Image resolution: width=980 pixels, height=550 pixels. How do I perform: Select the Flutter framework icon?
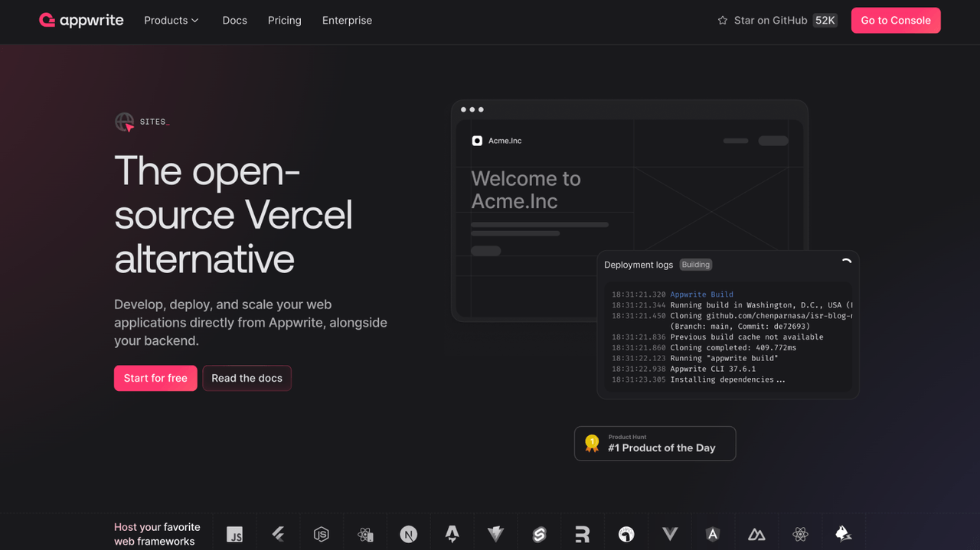279,534
